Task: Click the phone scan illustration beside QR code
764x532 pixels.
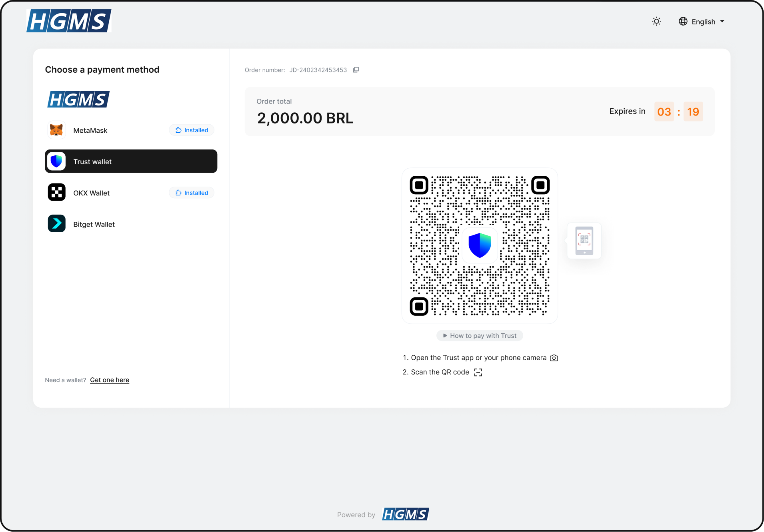Action: pyautogui.click(x=584, y=241)
